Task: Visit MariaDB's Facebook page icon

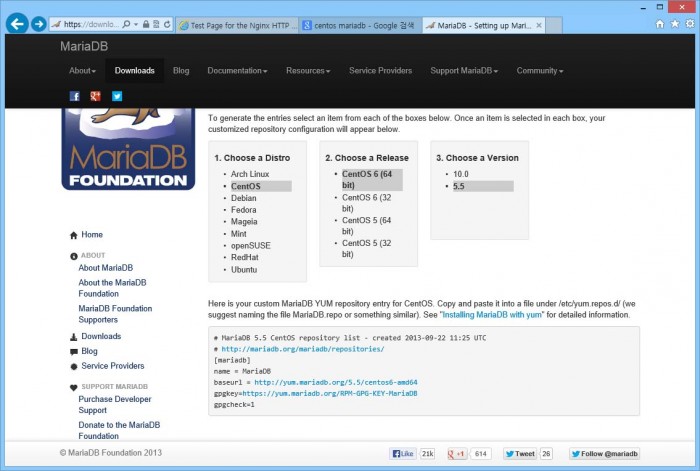Action: pos(75,96)
